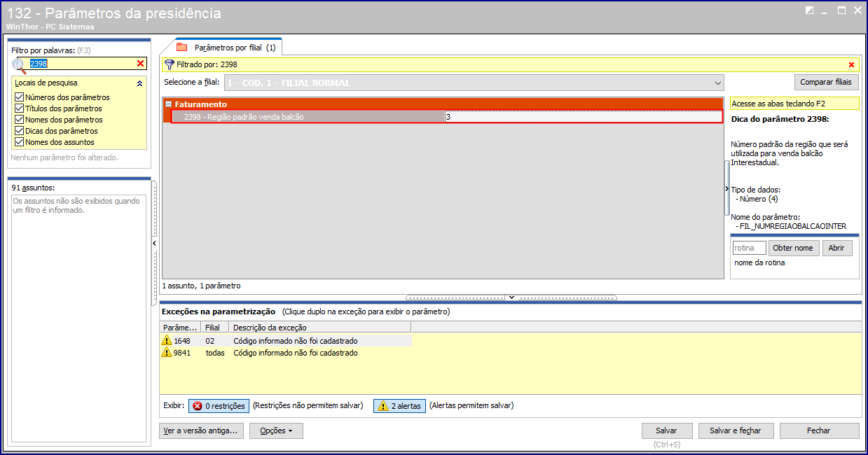Collapse left panel with splitter arrow
The width and height of the screenshot is (868, 455).
[154, 243]
